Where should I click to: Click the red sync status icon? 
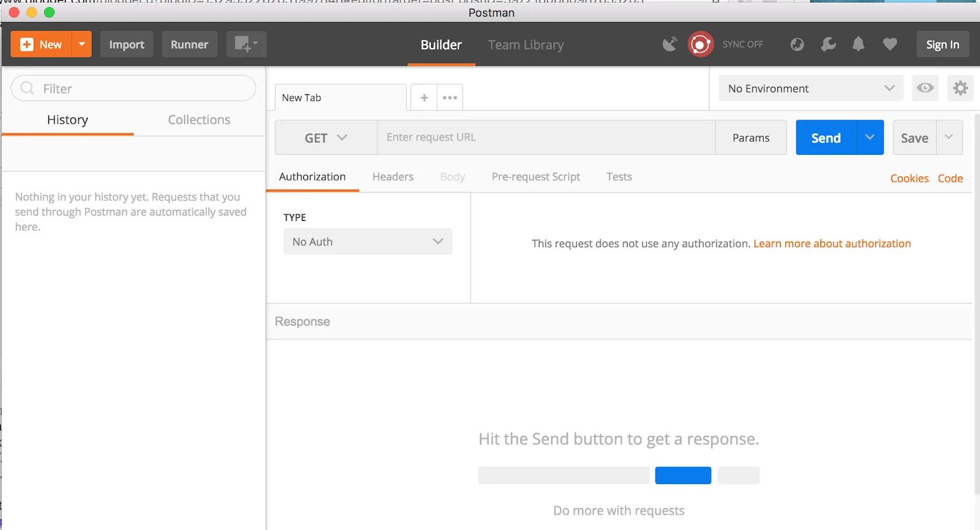click(700, 44)
